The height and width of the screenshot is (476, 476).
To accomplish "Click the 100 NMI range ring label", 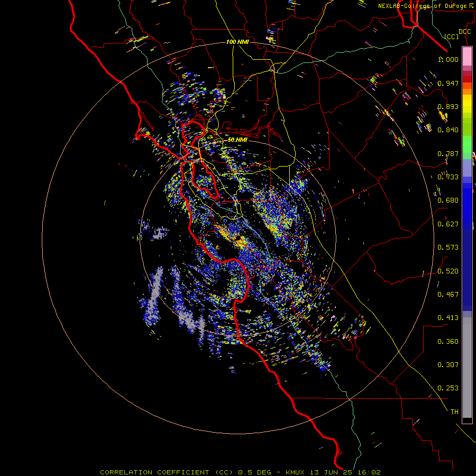I will pos(237,42).
